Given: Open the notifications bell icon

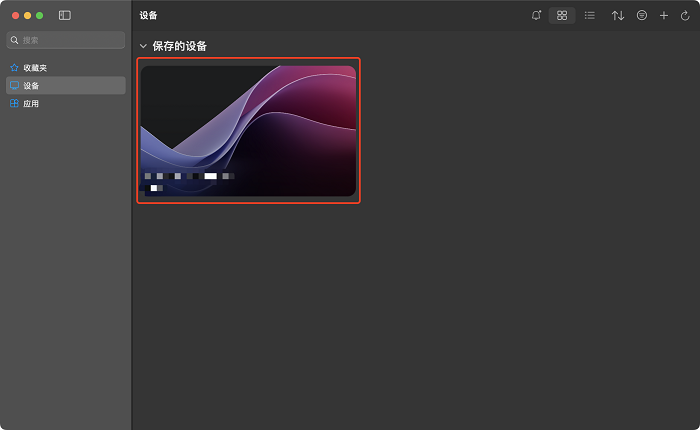Looking at the screenshot, I should [536, 15].
